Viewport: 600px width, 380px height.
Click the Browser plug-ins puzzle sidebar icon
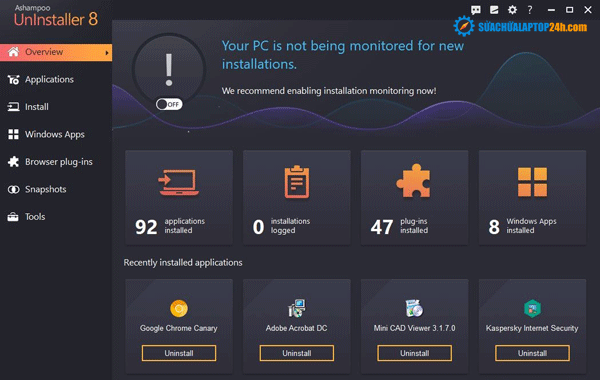[13, 162]
